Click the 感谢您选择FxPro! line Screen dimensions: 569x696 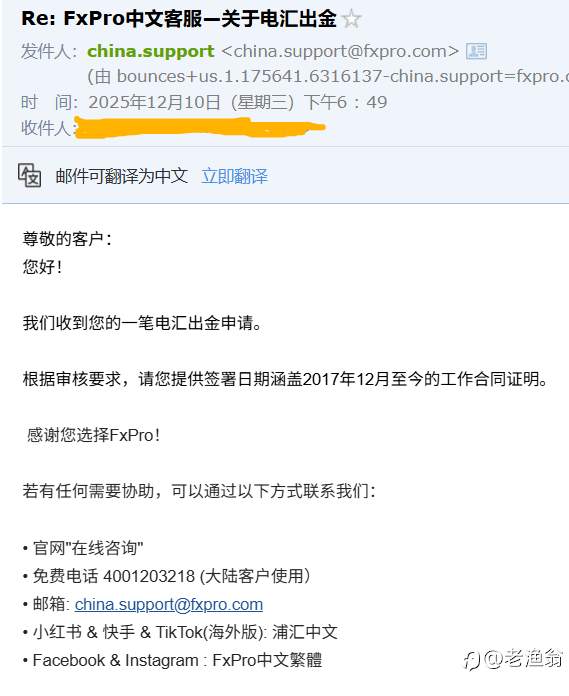coord(93,435)
